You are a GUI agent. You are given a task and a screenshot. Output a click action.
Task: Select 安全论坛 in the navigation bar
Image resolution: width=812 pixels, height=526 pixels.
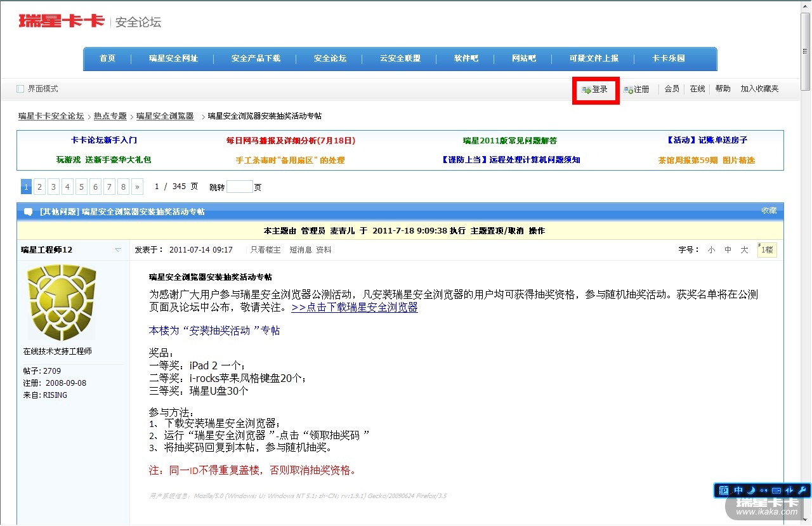(x=330, y=58)
